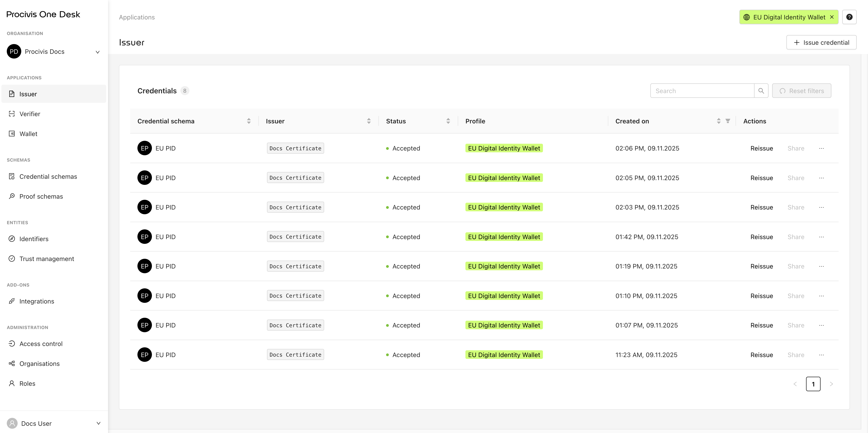
Task: Open the Wallet section
Action: click(28, 133)
